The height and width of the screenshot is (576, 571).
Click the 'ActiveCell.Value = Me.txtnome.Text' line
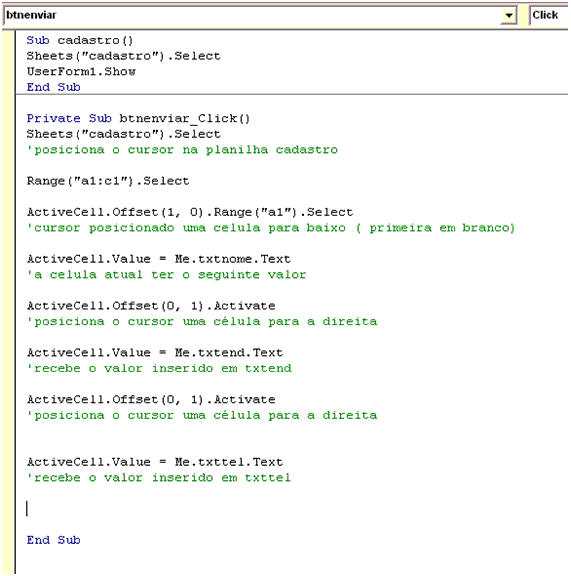158,259
